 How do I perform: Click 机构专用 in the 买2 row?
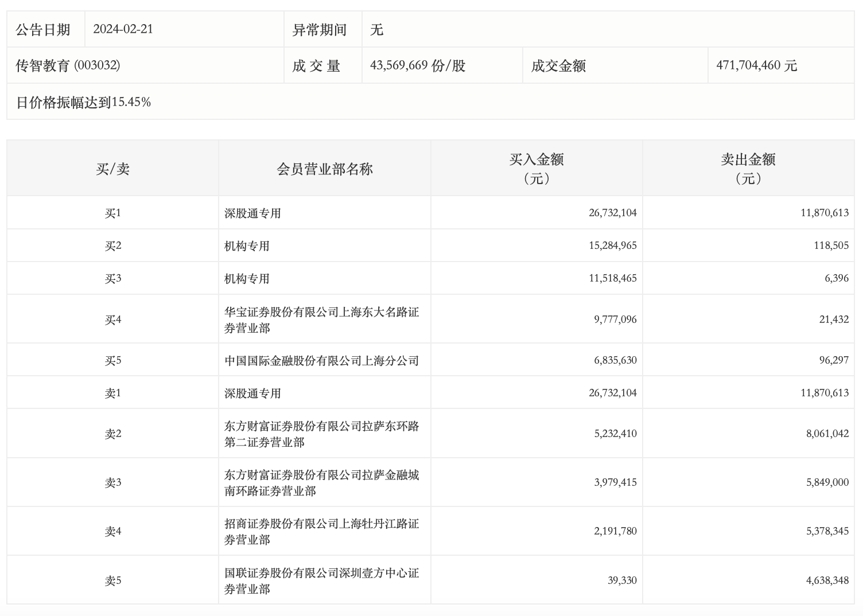[x=247, y=246]
